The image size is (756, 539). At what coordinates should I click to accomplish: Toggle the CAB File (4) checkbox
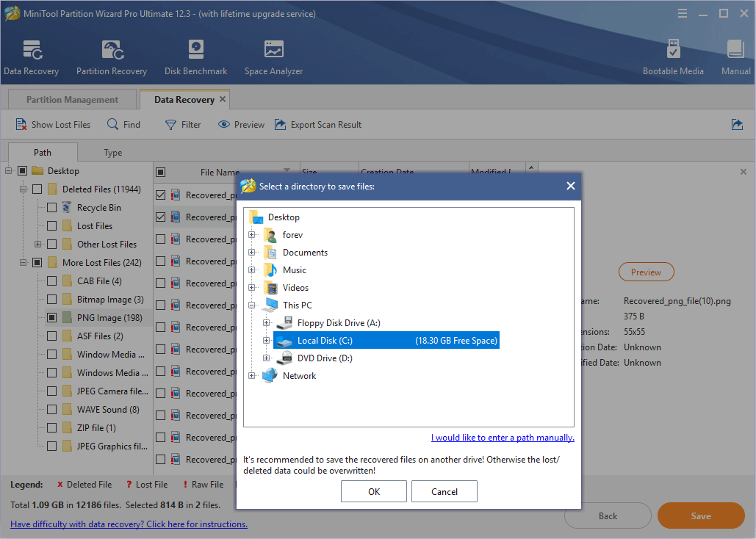(51, 281)
